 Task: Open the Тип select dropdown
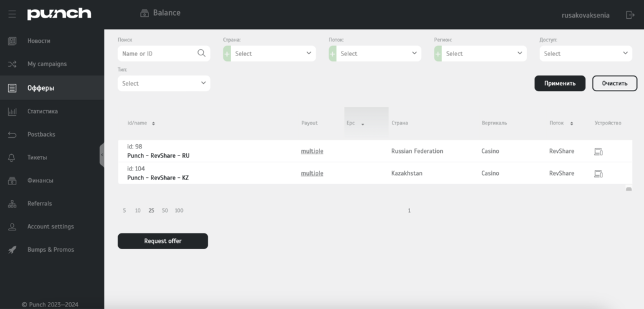[164, 84]
